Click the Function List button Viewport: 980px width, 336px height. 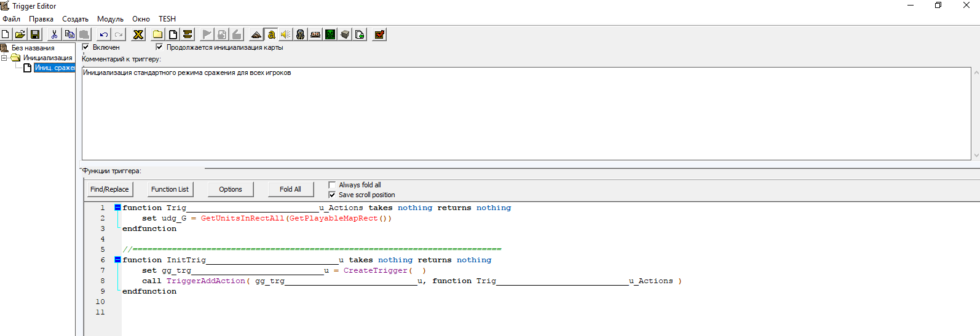[170, 189]
